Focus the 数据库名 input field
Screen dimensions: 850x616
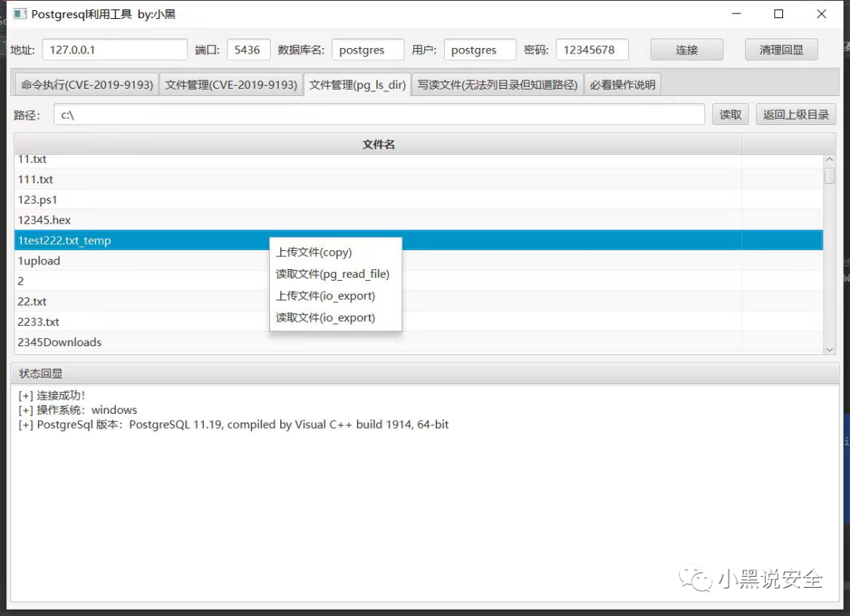(x=368, y=50)
